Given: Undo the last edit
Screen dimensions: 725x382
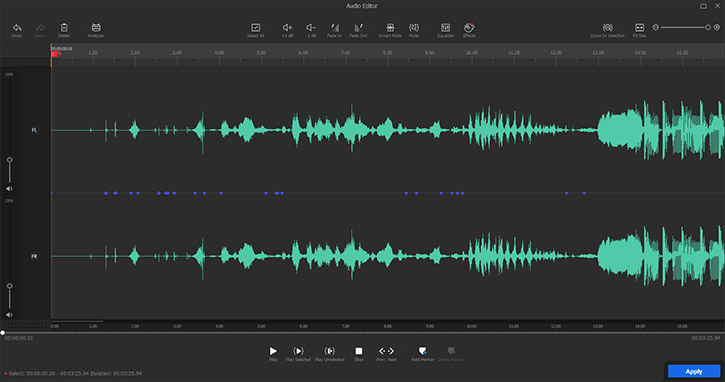Looking at the screenshot, I should click(17, 28).
